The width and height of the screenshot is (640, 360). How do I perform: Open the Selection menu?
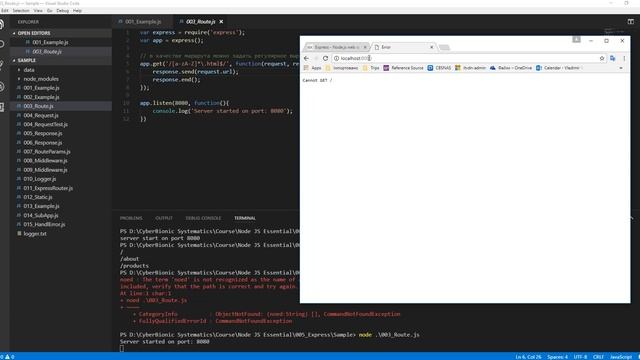click(21, 11)
